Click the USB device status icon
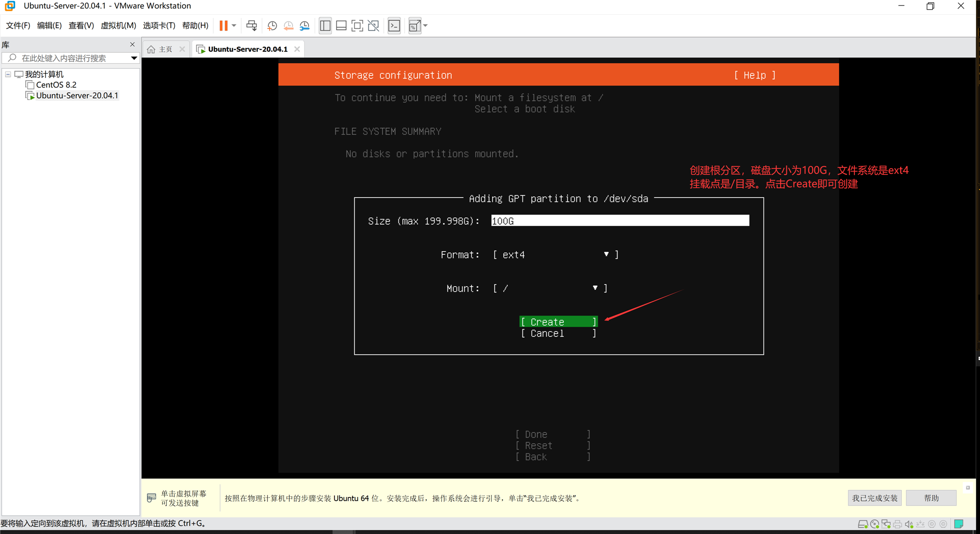 pyautogui.click(x=921, y=524)
